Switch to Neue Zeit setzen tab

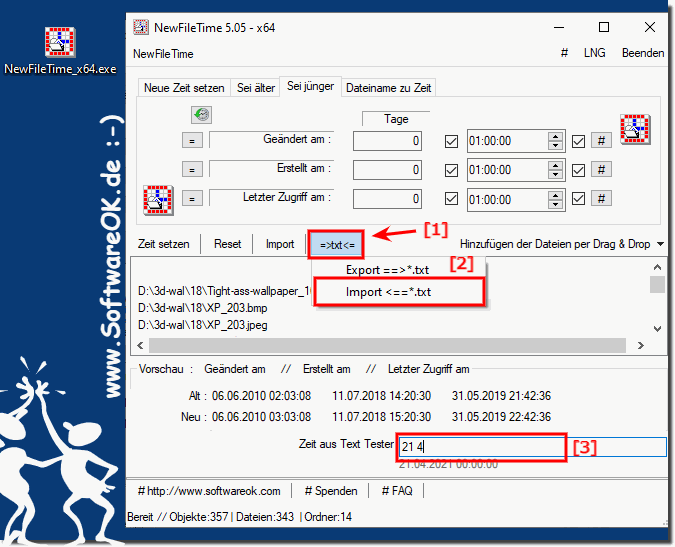[184, 88]
